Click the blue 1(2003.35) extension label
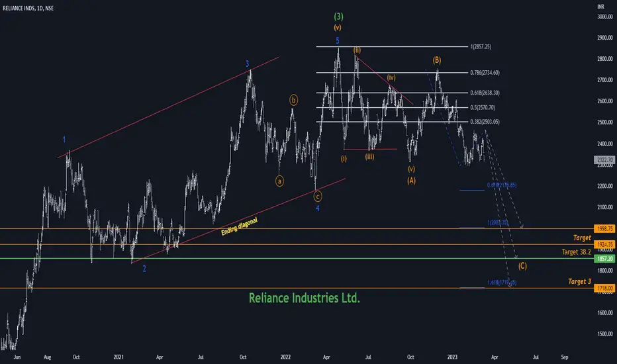Image resolution: width=617 pixels, height=364 pixels. pos(497,222)
